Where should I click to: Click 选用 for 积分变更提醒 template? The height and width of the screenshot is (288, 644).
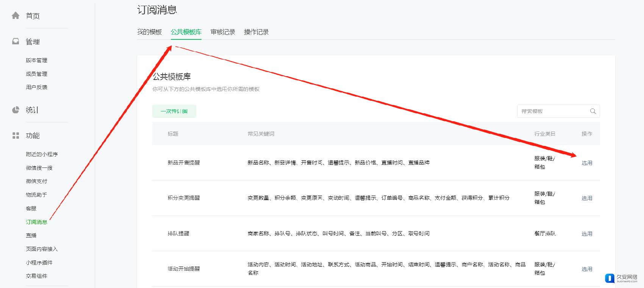[587, 198]
